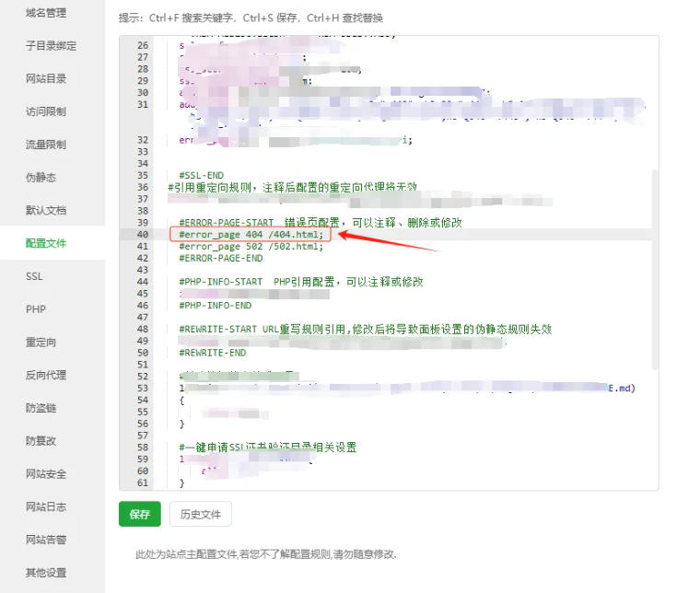Click line number 41 in the gutter

coord(143,246)
